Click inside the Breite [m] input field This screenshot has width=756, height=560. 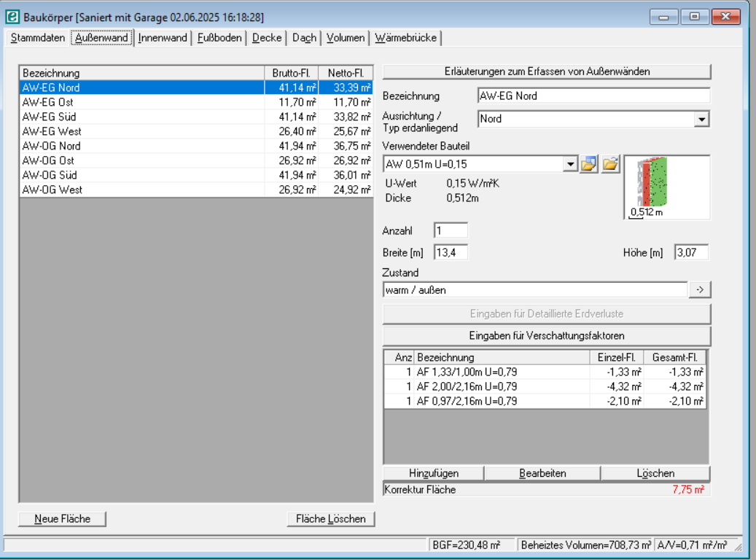pyautogui.click(x=452, y=252)
